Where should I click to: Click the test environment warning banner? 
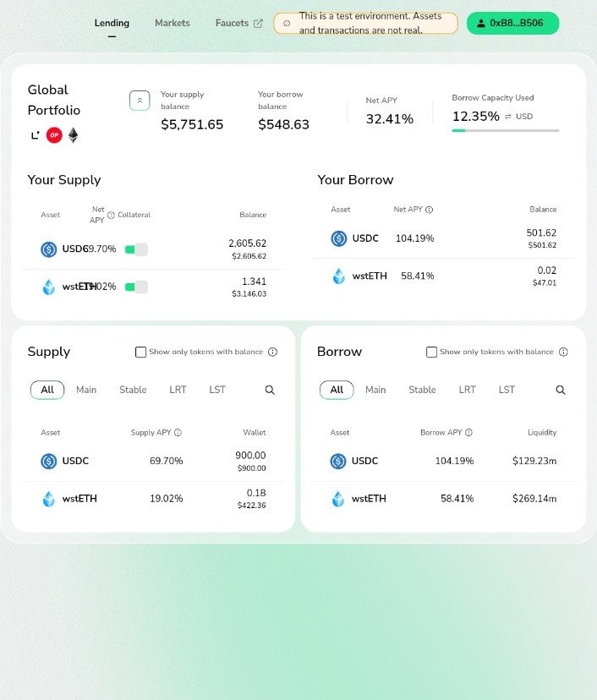tap(365, 23)
